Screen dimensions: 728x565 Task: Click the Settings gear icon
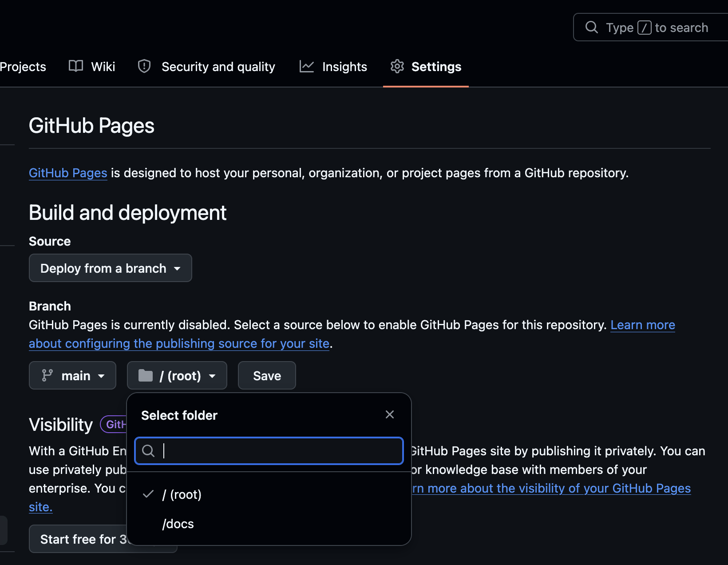tap(397, 66)
